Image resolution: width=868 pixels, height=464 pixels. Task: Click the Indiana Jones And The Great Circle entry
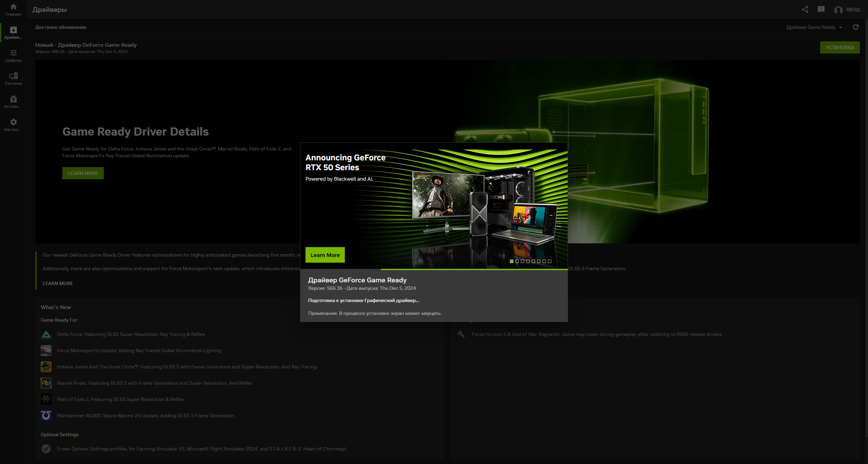(187, 367)
